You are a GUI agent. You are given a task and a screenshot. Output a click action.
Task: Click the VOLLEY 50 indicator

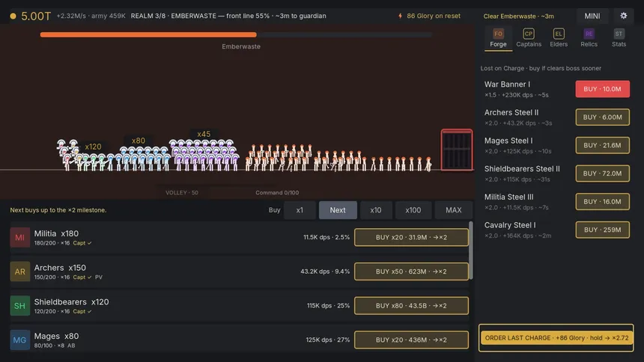click(x=181, y=192)
